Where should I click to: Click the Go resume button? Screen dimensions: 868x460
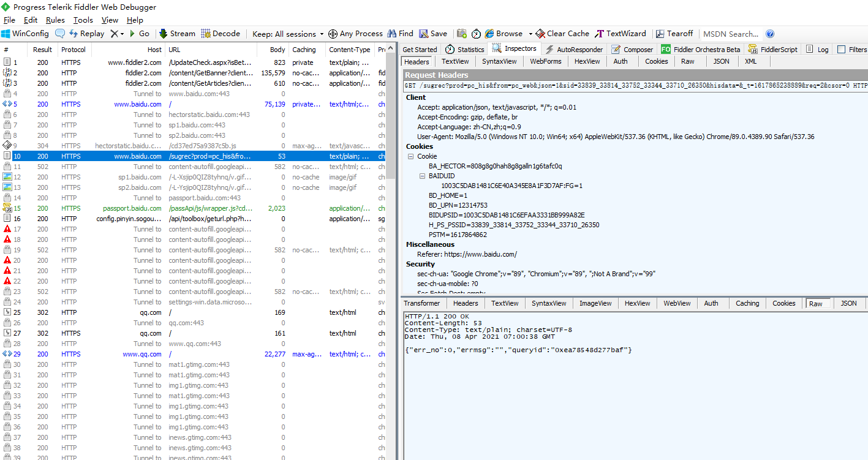138,34
